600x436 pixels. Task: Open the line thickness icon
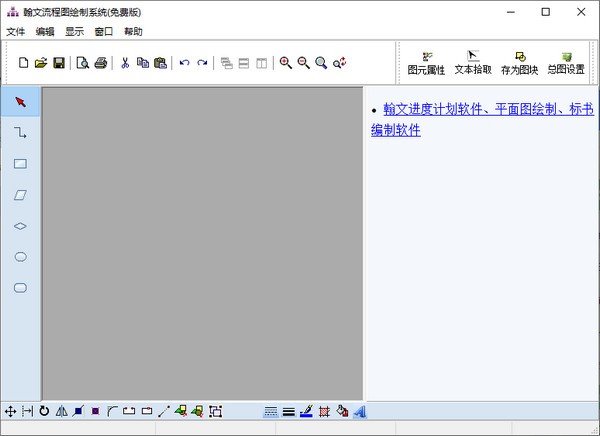(289, 412)
